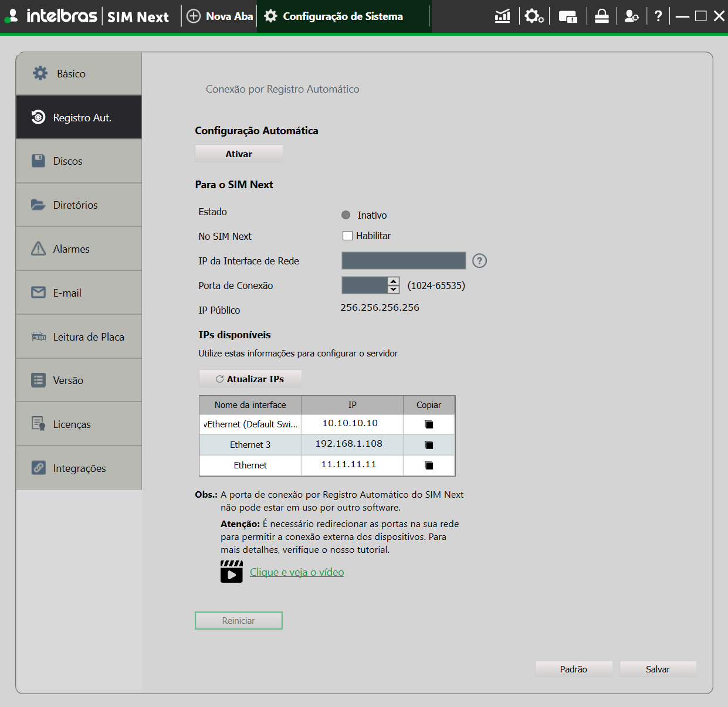Select the Ethernet 3 interface name cell
Image resolution: width=728 pixels, height=707 pixels.
250,445
